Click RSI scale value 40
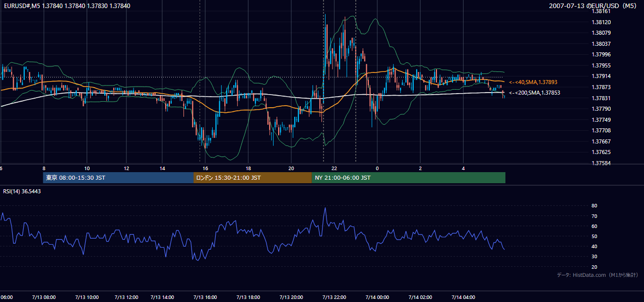This screenshot has height=302, width=644. pyautogui.click(x=594, y=247)
